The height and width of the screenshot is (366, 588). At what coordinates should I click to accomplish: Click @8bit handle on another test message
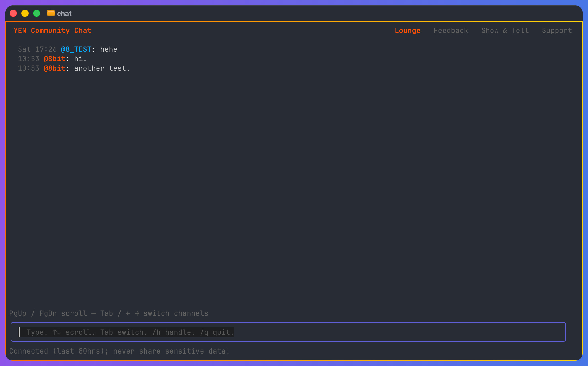(55, 68)
